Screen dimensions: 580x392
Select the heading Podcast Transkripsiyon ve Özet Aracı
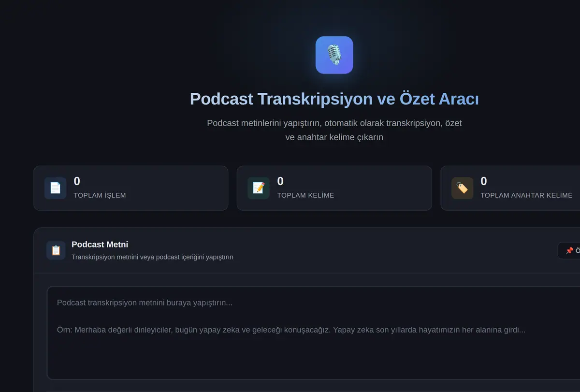[x=334, y=99]
